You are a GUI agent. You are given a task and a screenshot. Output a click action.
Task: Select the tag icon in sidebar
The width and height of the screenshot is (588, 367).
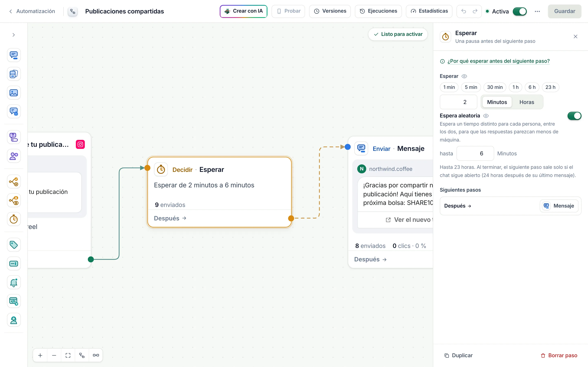tap(14, 245)
